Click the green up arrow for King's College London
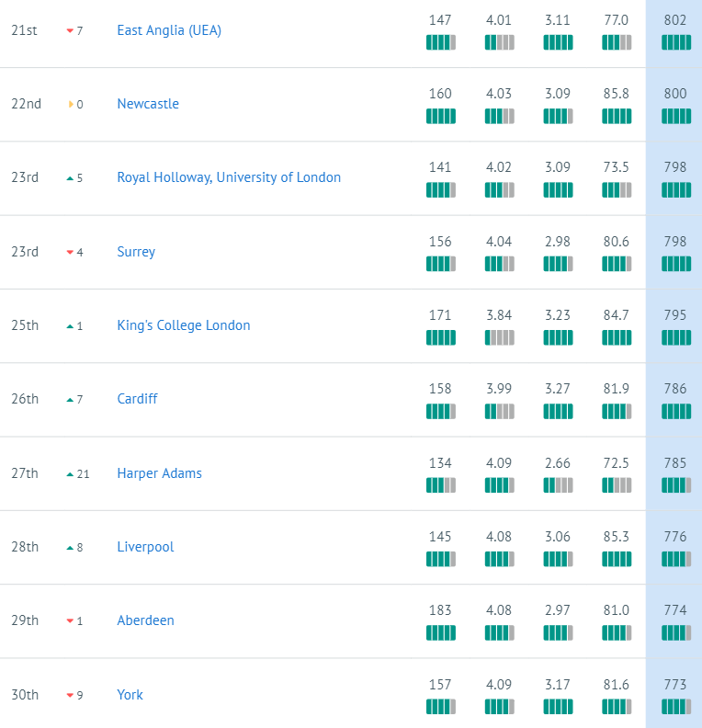This screenshot has height=728, width=702. click(x=70, y=326)
